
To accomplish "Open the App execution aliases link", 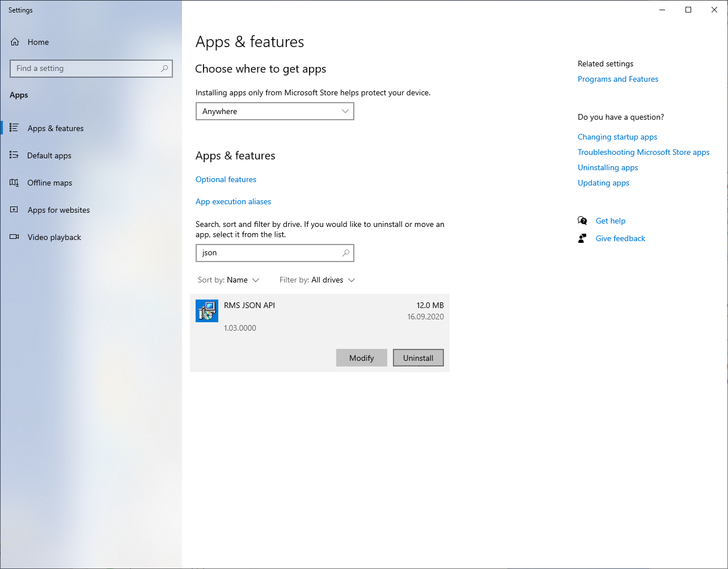I will [233, 201].
